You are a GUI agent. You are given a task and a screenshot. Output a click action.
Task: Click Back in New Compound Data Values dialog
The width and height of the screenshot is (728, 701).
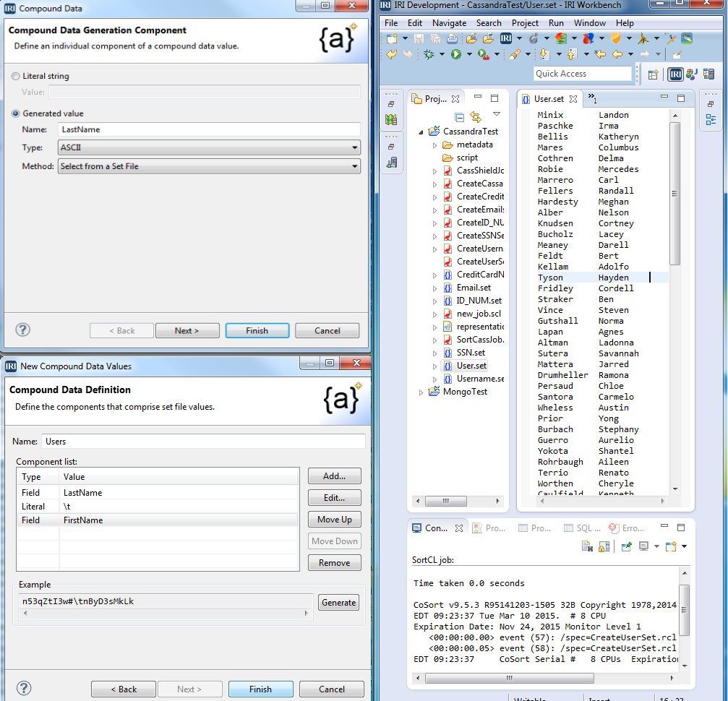click(x=124, y=689)
